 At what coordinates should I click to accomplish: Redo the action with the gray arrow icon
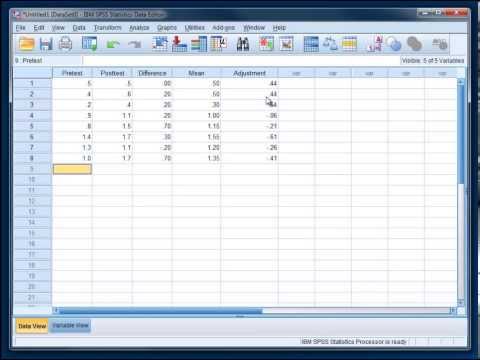(135, 44)
